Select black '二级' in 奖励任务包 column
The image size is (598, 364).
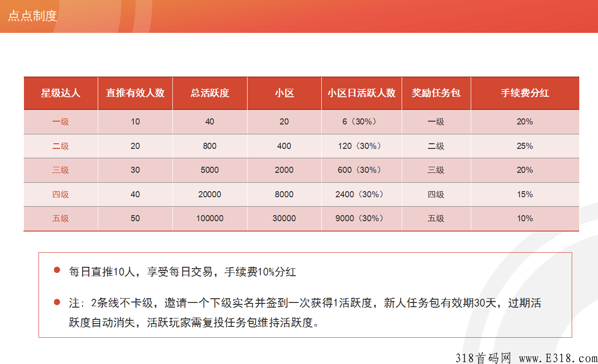click(436, 146)
